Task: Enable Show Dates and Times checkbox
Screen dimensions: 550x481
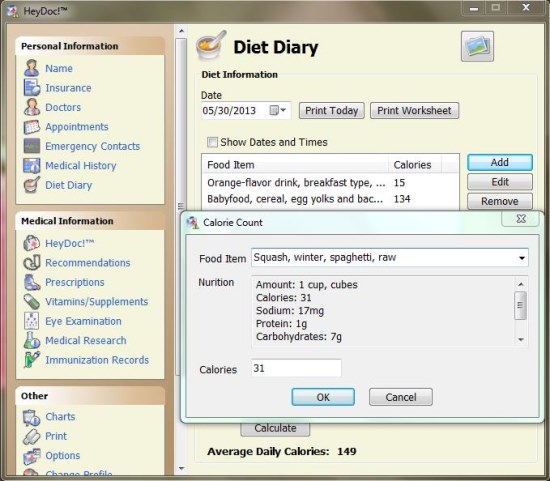Action: pos(212,142)
